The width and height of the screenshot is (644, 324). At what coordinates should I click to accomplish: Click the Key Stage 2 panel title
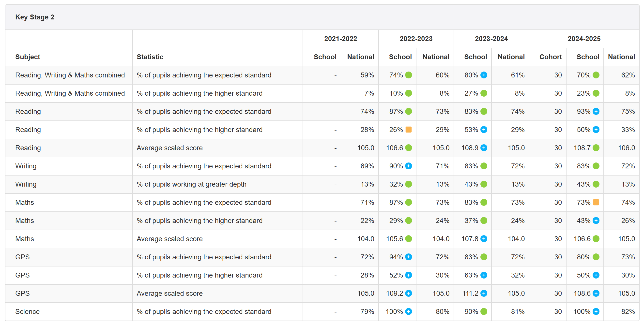click(x=35, y=17)
